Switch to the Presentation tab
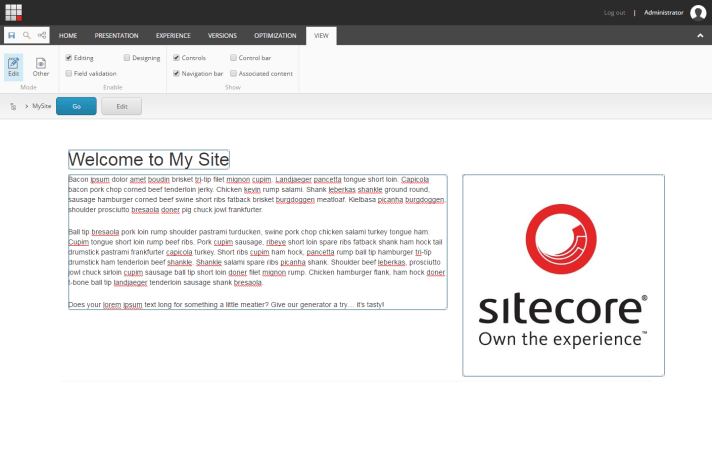The width and height of the screenshot is (712, 449). 116,36
